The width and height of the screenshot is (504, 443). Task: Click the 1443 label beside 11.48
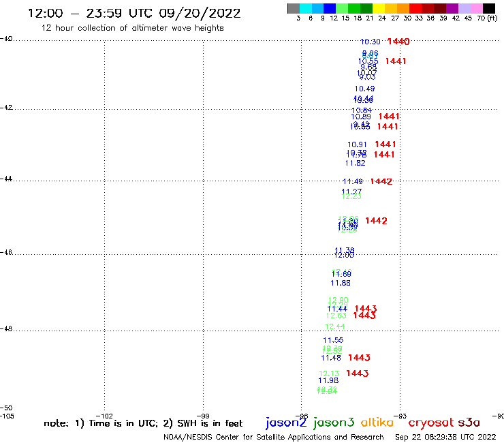pos(359,358)
